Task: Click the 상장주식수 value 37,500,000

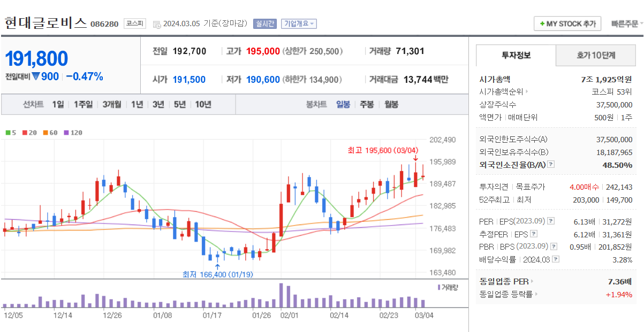Action: click(x=614, y=105)
